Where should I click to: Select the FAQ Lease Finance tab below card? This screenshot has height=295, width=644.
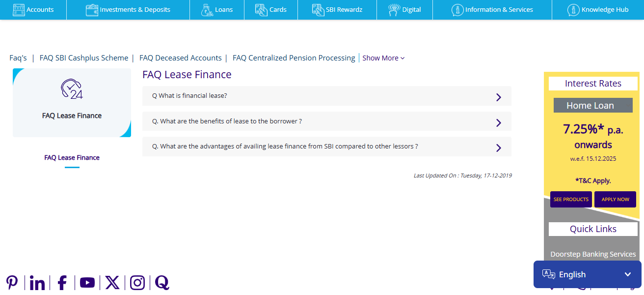click(x=72, y=158)
